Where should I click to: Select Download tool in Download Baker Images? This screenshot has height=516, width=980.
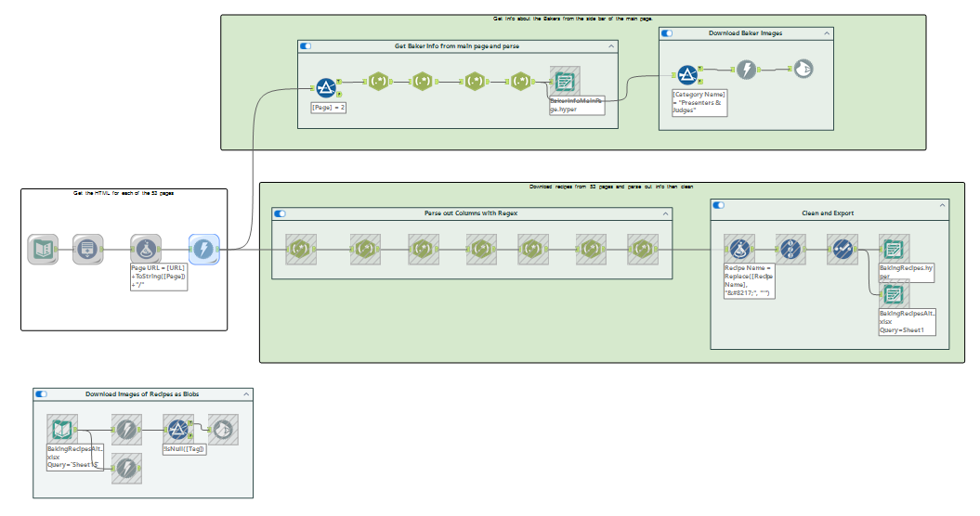746,70
